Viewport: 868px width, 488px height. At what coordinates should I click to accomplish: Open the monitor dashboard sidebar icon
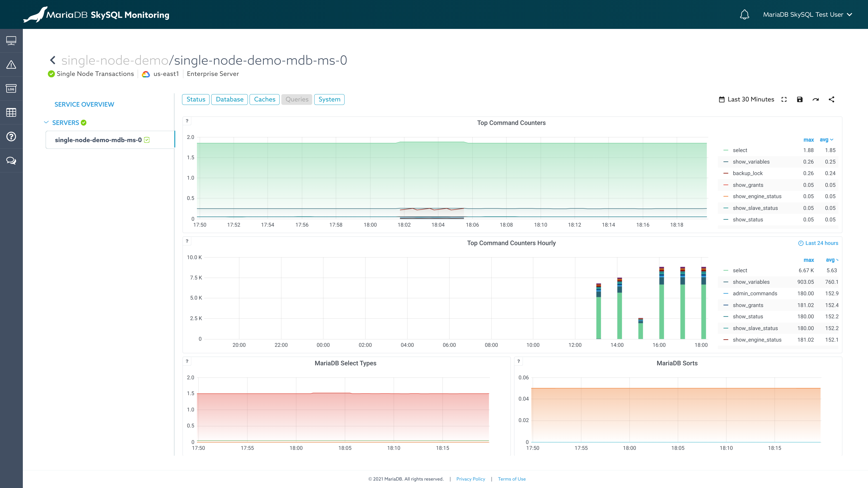pos(11,41)
